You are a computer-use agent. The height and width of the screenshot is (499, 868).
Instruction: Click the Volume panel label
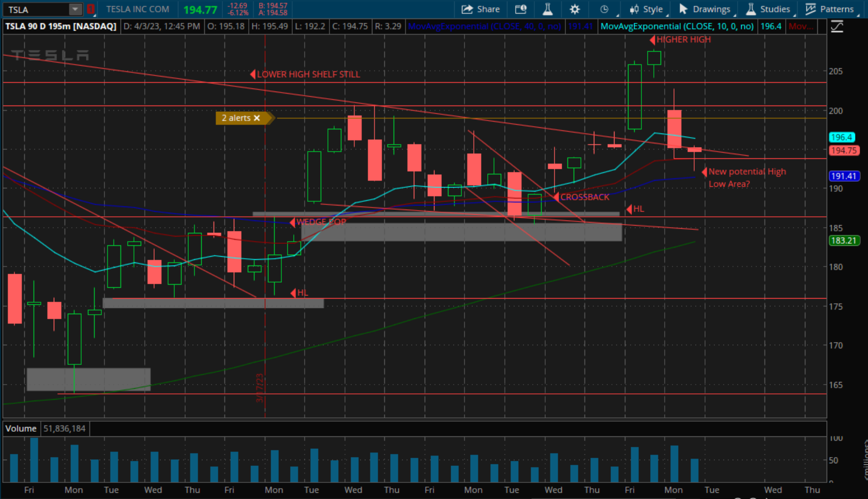[21, 429]
